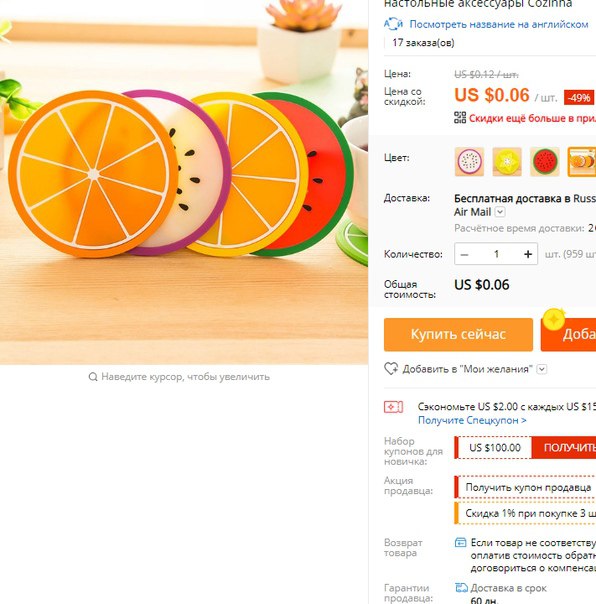
Task: Select the watermelon color option
Action: point(545,162)
